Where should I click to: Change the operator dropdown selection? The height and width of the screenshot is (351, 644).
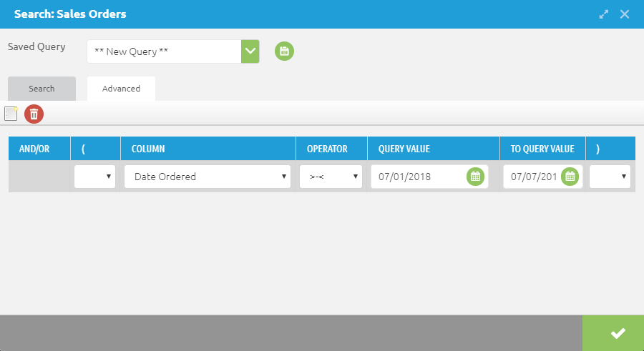pyautogui.click(x=331, y=177)
